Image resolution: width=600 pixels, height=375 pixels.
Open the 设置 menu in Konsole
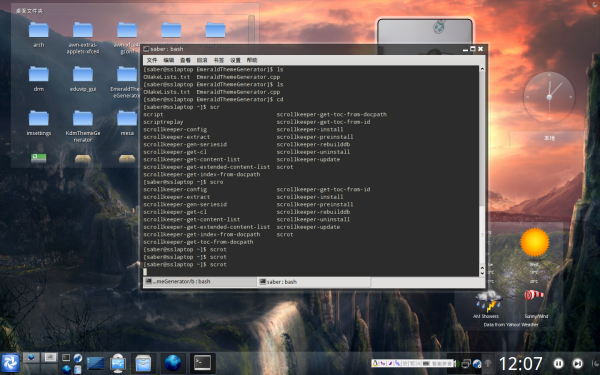pos(235,60)
